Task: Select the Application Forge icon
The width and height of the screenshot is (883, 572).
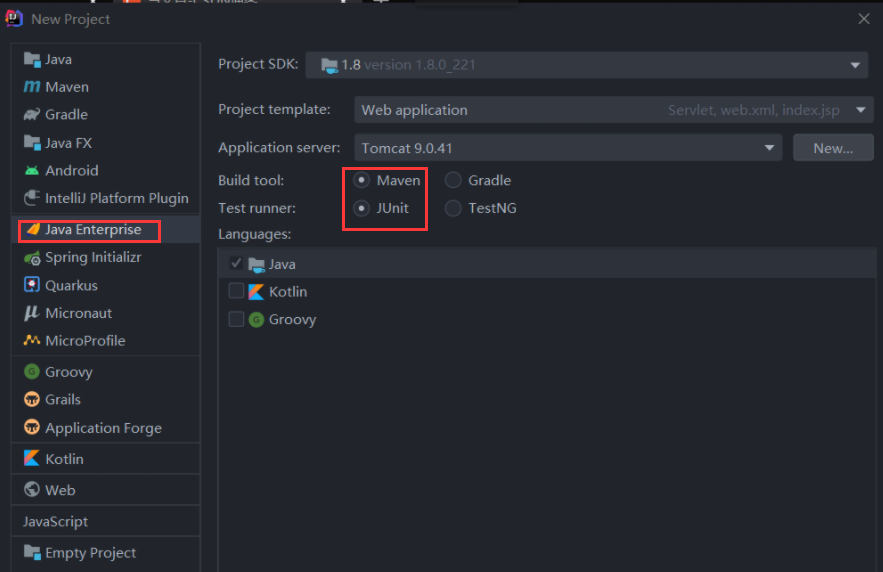Action: [x=32, y=427]
